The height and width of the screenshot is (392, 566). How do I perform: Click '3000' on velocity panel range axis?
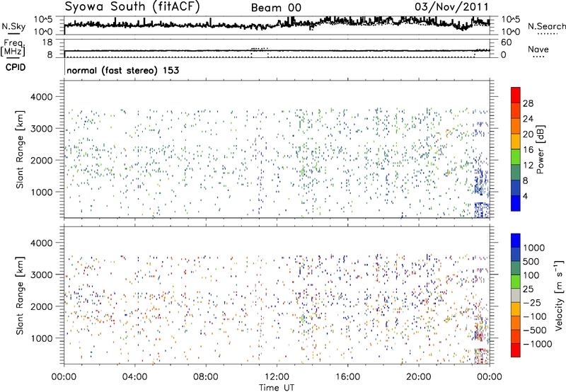point(41,275)
